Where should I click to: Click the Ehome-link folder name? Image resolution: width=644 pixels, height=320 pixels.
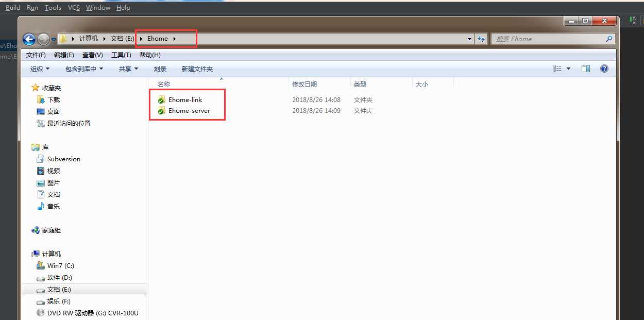[185, 99]
